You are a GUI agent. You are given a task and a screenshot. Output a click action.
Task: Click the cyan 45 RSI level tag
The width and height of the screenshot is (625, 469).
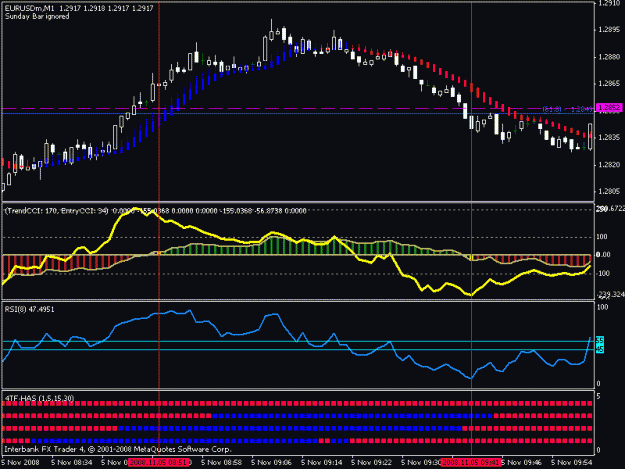[600, 349]
